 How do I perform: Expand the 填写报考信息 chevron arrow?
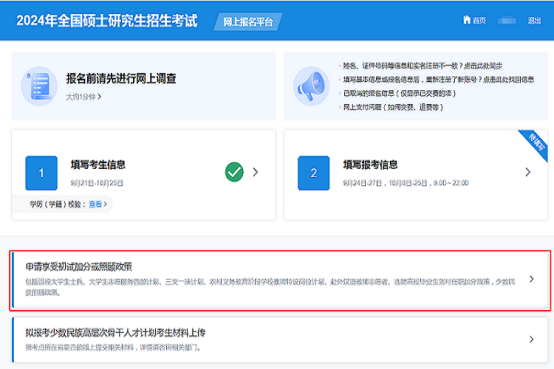click(x=528, y=172)
